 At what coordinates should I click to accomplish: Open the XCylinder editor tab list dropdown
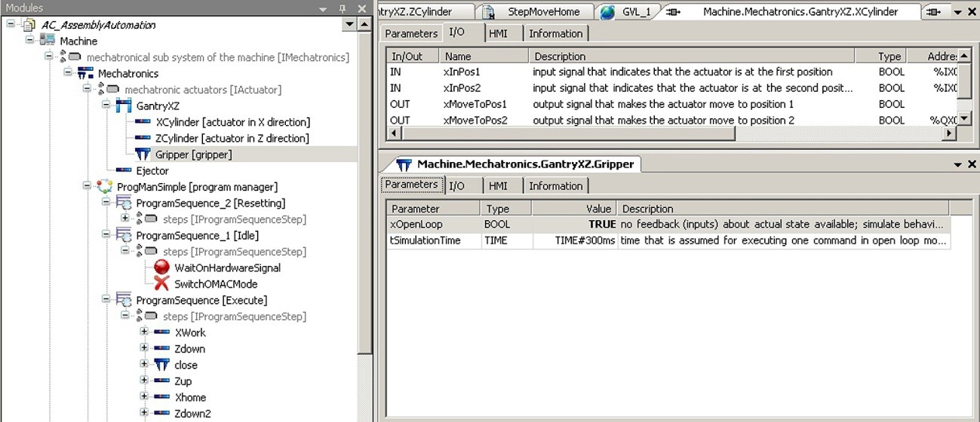click(x=957, y=13)
